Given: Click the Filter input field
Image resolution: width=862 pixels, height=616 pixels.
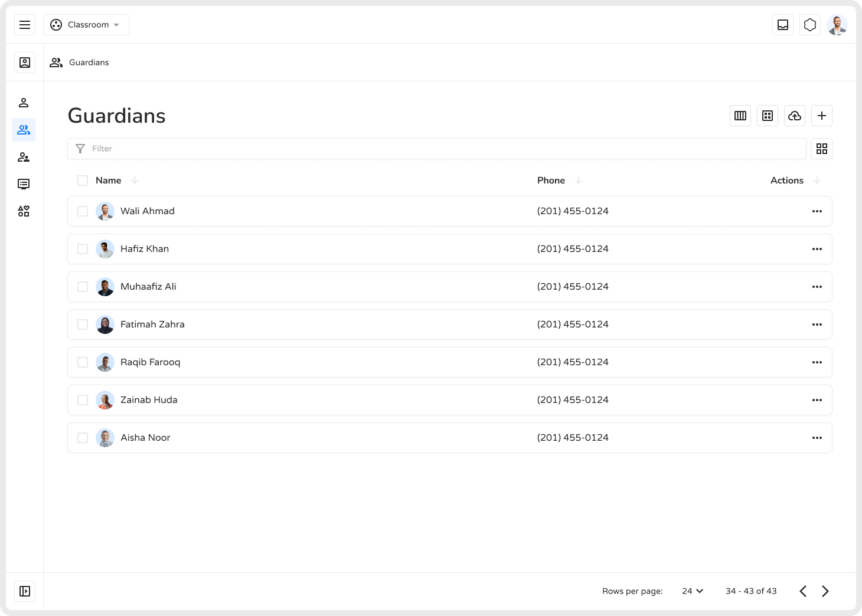Looking at the screenshot, I should 437,149.
